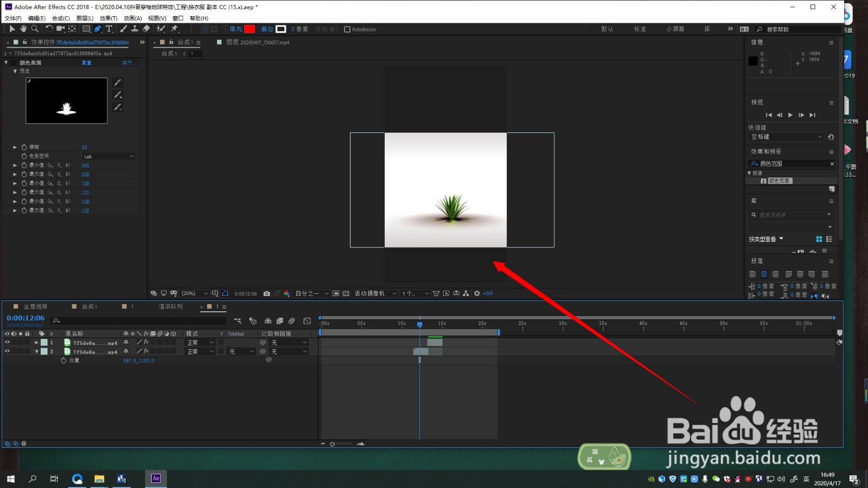Switch to the 渲染队列 tab
The image size is (868, 488).
click(170, 307)
